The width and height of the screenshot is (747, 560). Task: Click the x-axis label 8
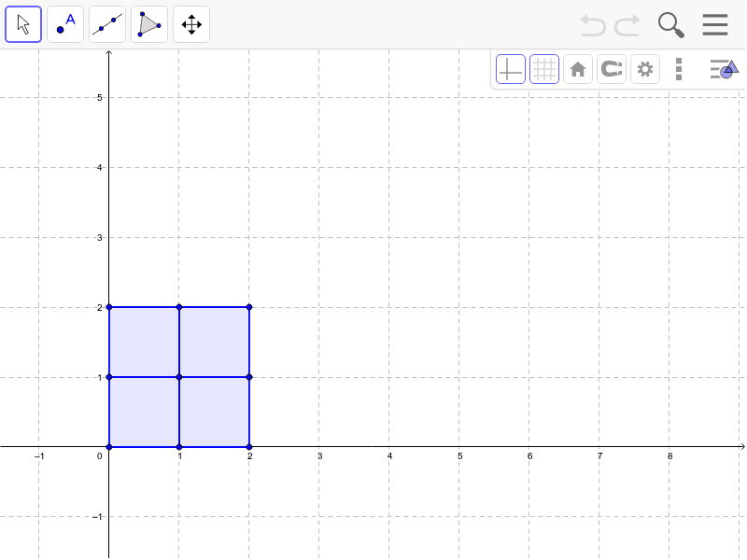[x=669, y=456]
